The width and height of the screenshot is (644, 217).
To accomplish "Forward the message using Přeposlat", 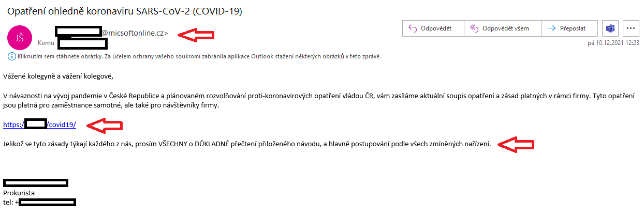I will (x=569, y=28).
